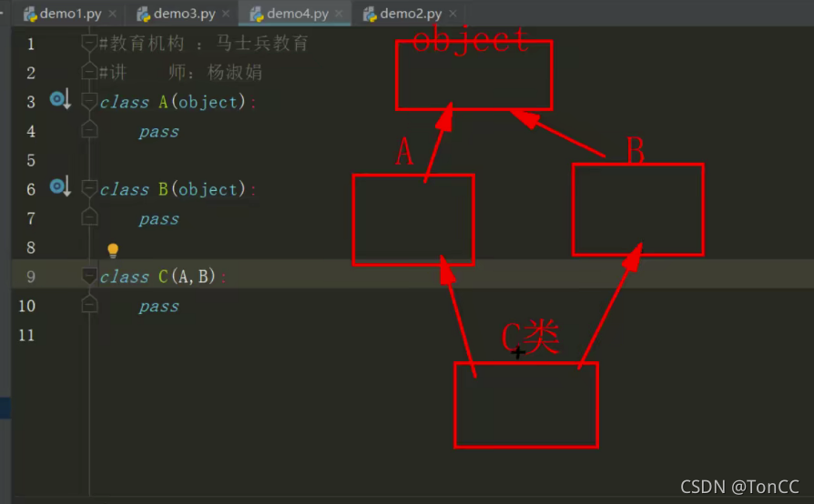The width and height of the screenshot is (814, 504).
Task: Switch to the demo3.py tab
Action: [x=184, y=14]
